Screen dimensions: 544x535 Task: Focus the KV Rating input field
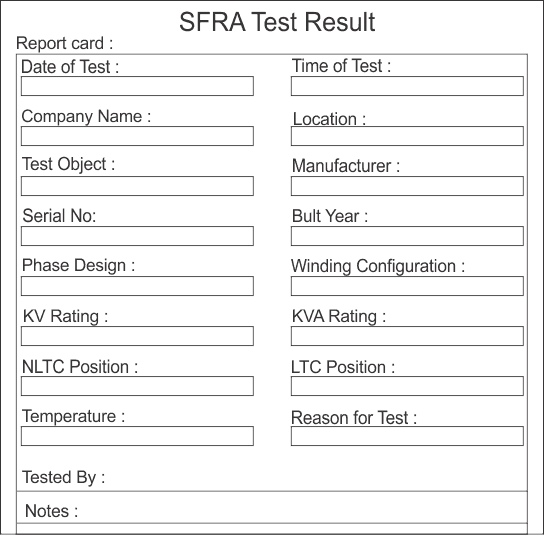pos(137,336)
